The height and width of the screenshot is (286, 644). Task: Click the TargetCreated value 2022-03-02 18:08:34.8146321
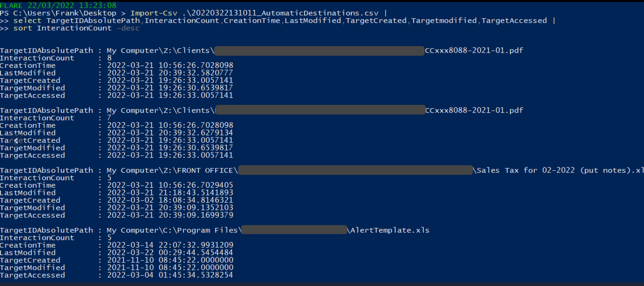pyautogui.click(x=170, y=200)
